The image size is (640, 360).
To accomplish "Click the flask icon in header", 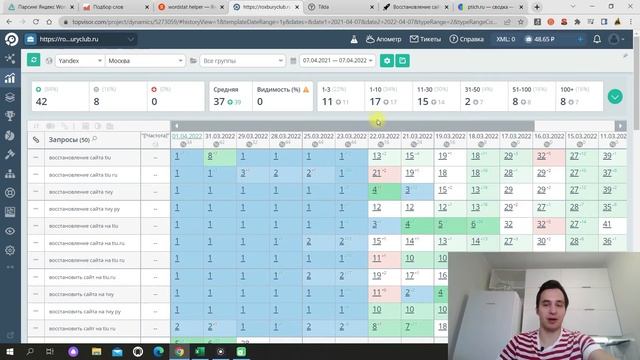I will click(354, 39).
